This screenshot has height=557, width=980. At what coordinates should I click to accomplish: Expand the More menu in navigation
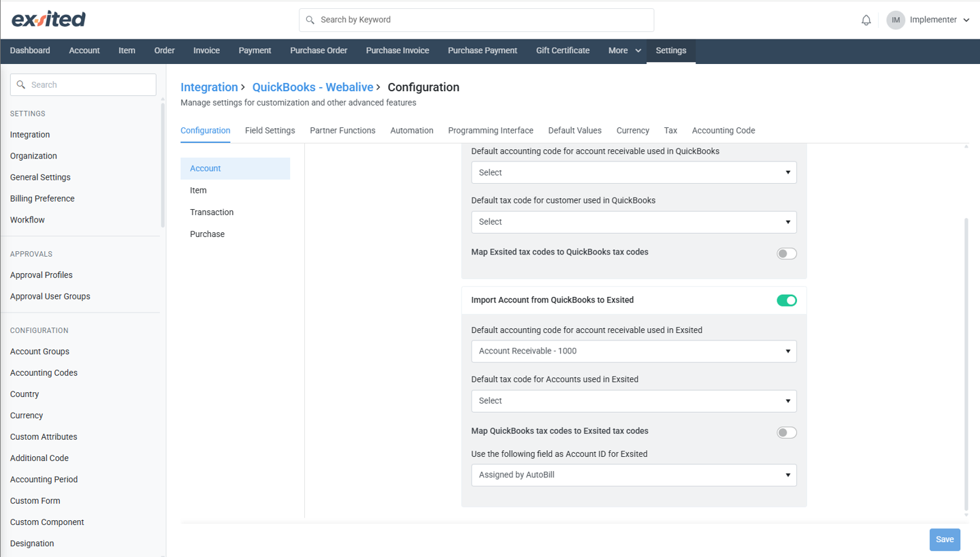625,50
